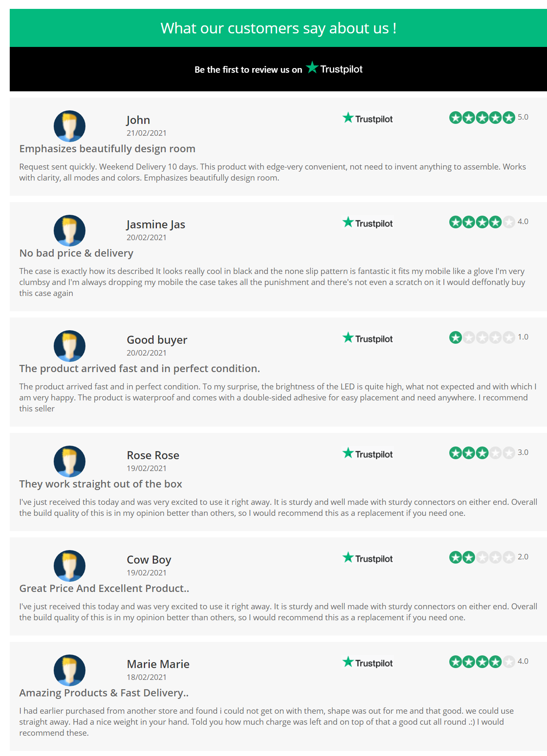Open review title 'Emphasizes beautifully design room'
547x756 pixels.
point(107,149)
